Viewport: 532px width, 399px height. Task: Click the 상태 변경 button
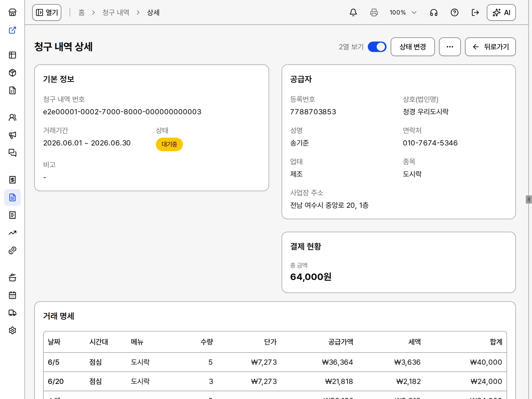[413, 47]
